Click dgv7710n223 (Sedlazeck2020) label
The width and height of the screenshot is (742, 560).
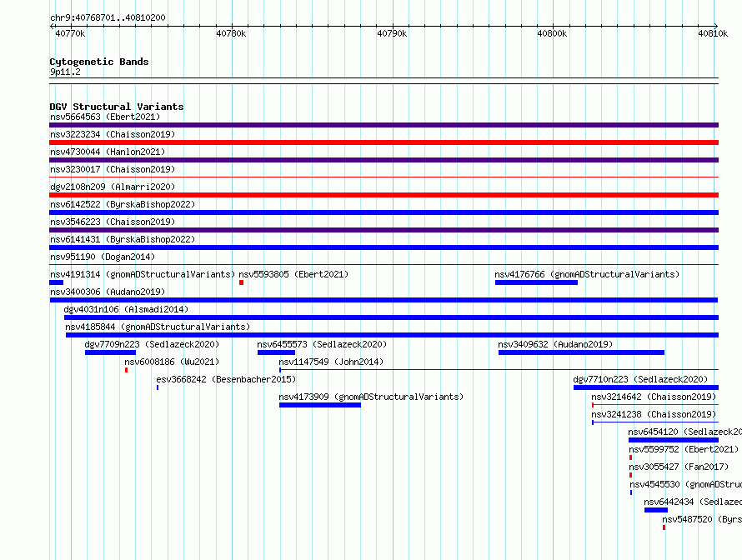click(640, 379)
